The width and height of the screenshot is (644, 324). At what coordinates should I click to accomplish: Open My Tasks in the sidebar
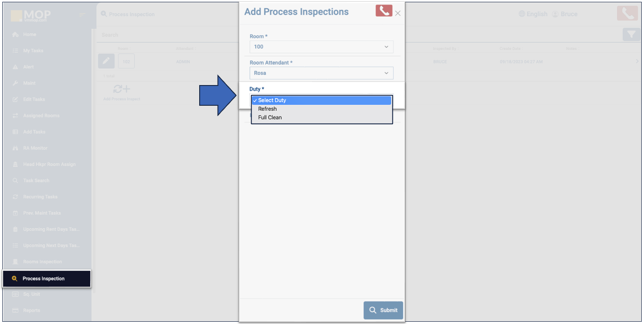point(33,51)
